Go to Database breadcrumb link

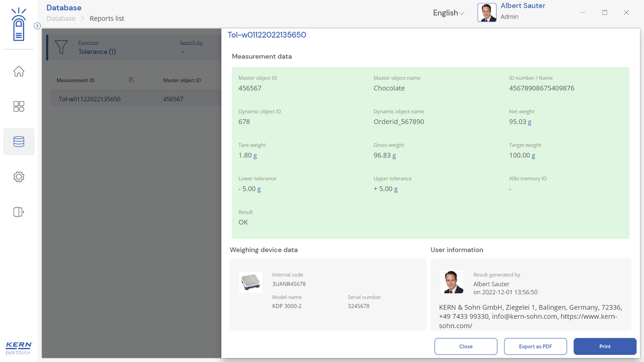point(61,19)
